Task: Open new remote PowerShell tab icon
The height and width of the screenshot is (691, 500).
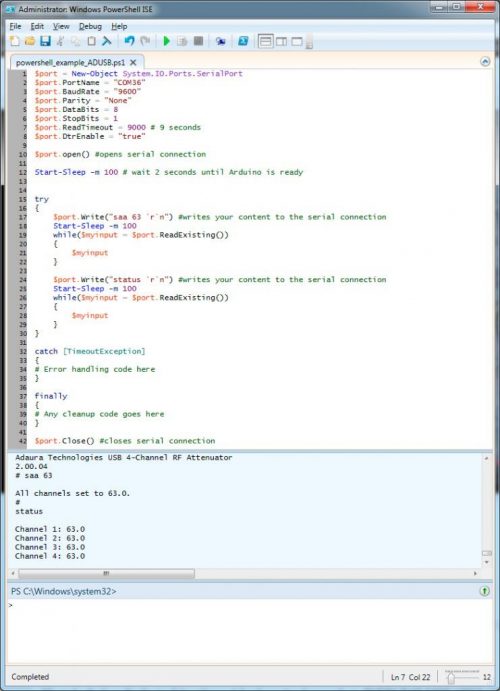Action: pos(221,41)
